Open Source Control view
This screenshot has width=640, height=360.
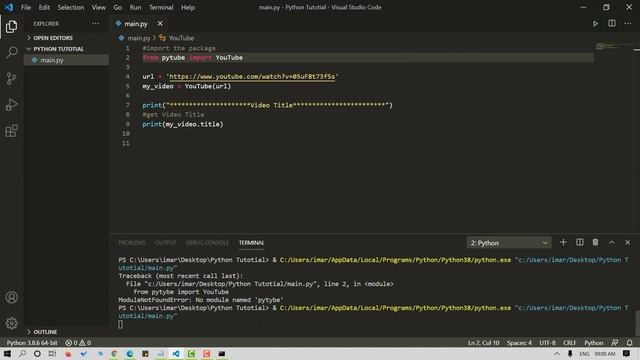tap(11, 78)
